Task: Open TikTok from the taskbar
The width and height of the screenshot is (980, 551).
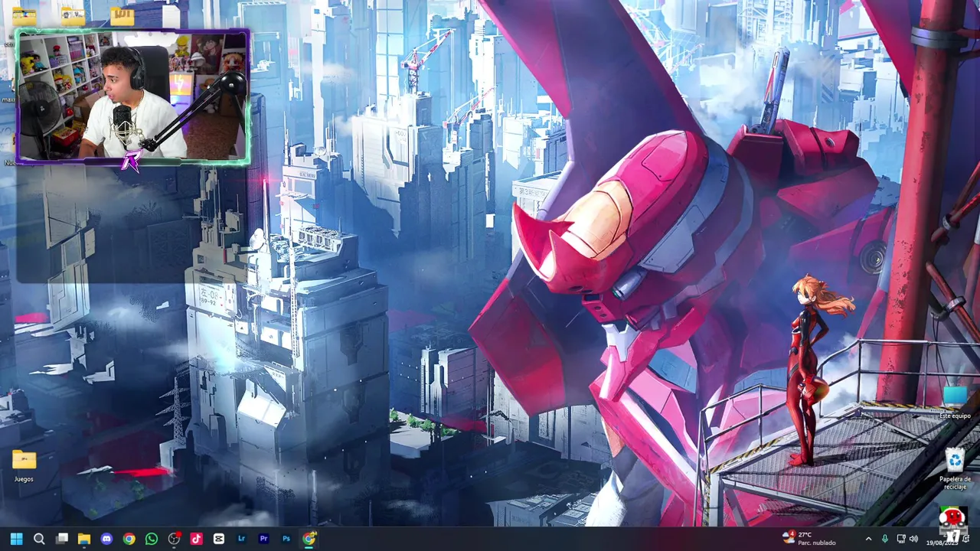Action: (196, 539)
